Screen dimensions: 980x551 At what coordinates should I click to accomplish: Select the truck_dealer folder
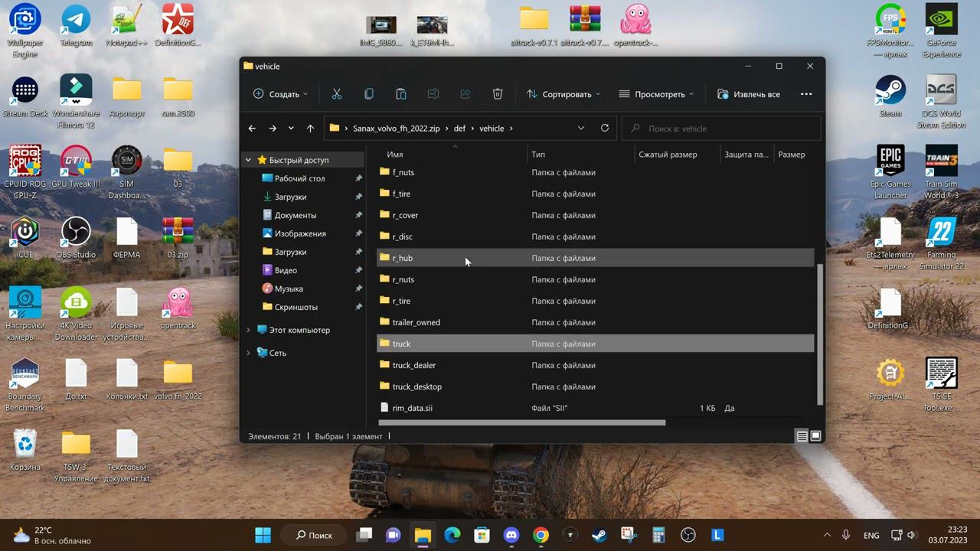point(414,365)
